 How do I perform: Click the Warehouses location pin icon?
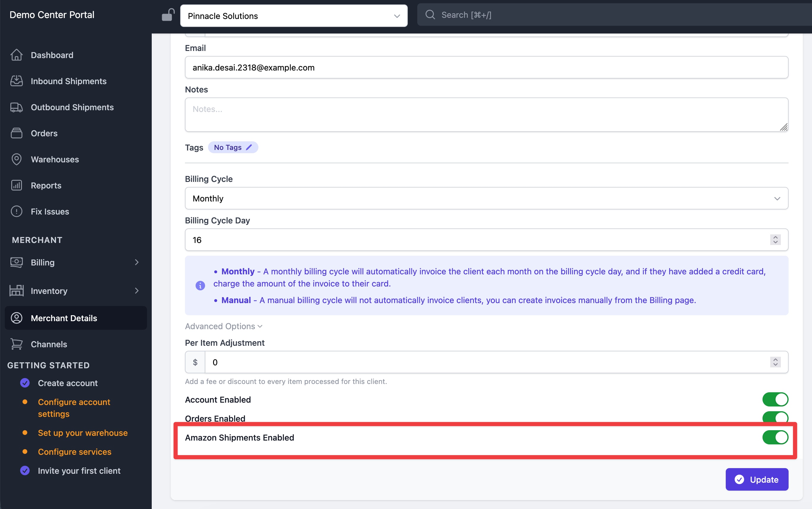17,159
